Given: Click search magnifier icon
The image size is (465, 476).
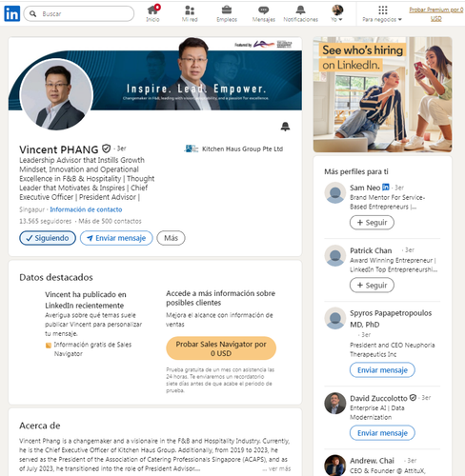Looking at the screenshot, I should (x=32, y=13).
